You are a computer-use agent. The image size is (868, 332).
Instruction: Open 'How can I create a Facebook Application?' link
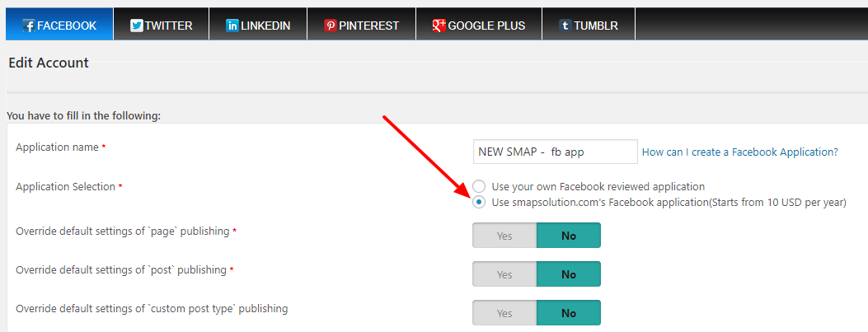point(740,152)
